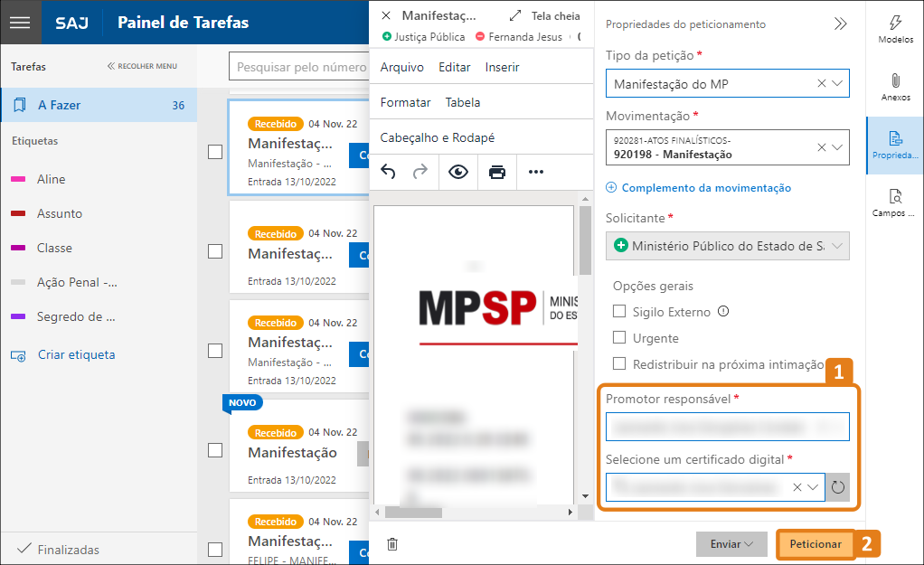The height and width of the screenshot is (565, 924).
Task: Refresh the digital certificate list
Action: coord(836,486)
